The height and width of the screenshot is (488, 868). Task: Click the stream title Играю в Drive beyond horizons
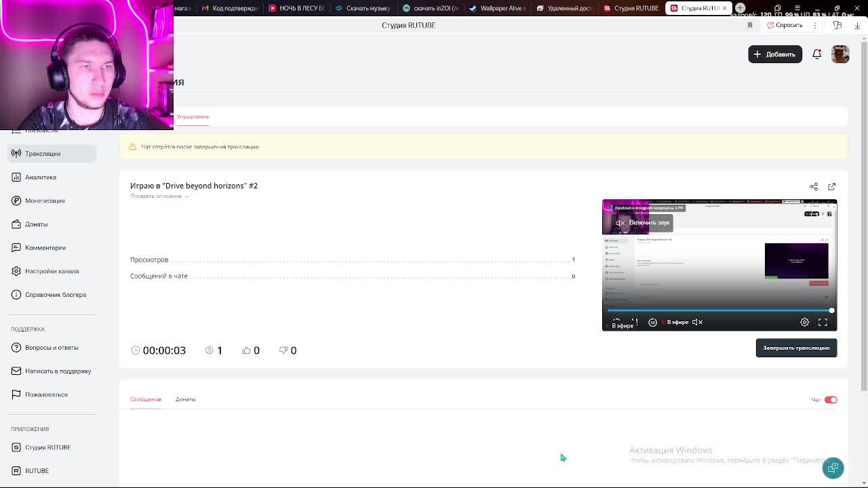click(x=194, y=186)
